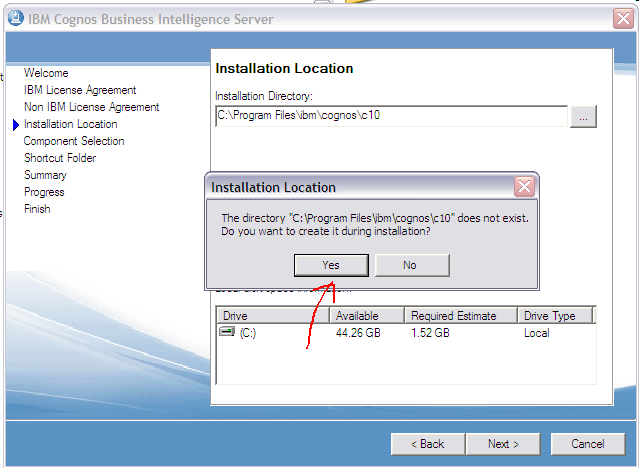Click the installer icon in title bar
This screenshot has width=639, height=468.
pos(15,18)
